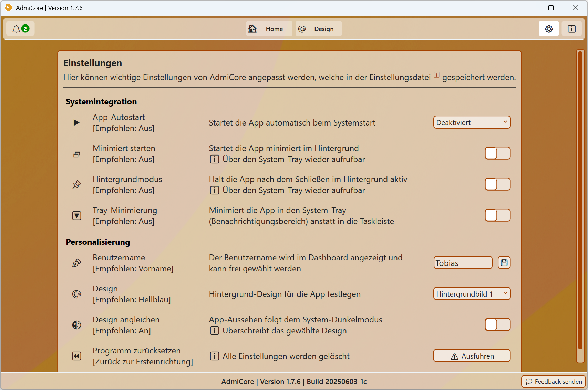Enable the Minimiert starten toggle

[497, 153]
